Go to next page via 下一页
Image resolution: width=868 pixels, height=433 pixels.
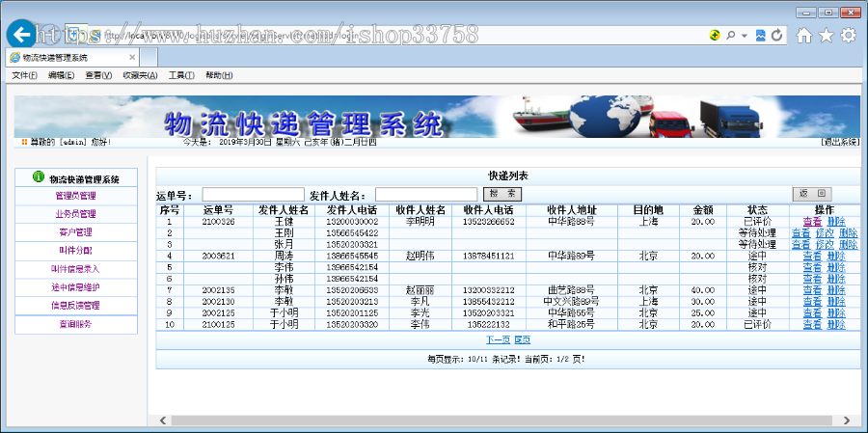click(x=499, y=340)
